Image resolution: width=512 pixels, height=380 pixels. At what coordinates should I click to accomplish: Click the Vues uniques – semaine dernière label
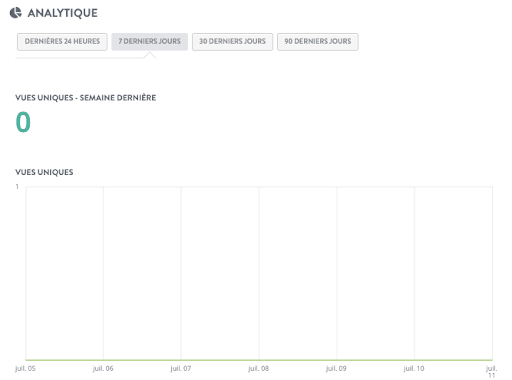click(x=86, y=98)
